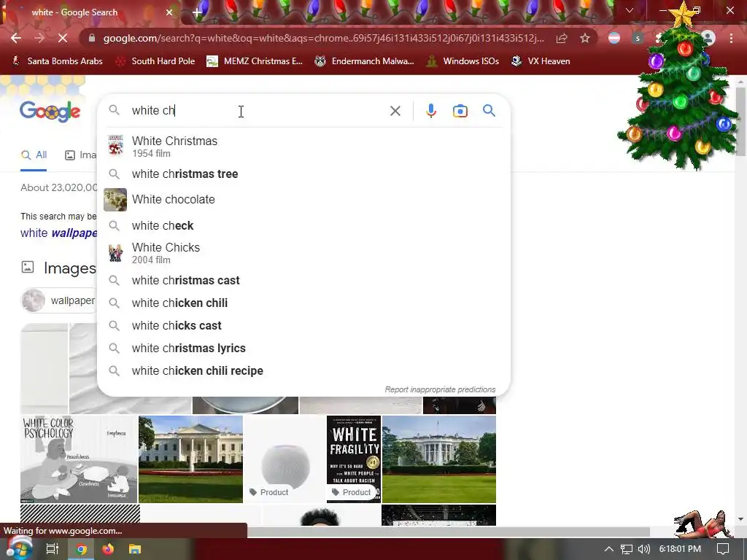Launch Firefox from the taskbar
The image size is (747, 560).
tap(108, 549)
